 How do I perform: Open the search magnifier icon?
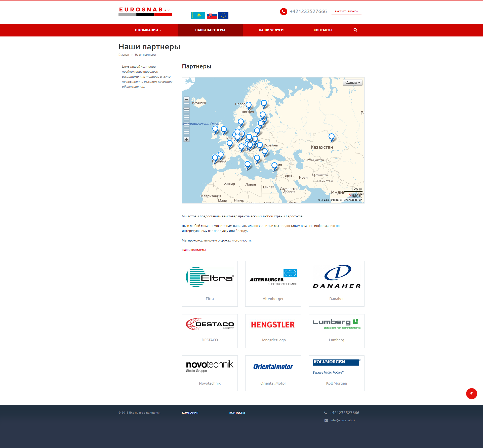click(x=355, y=30)
